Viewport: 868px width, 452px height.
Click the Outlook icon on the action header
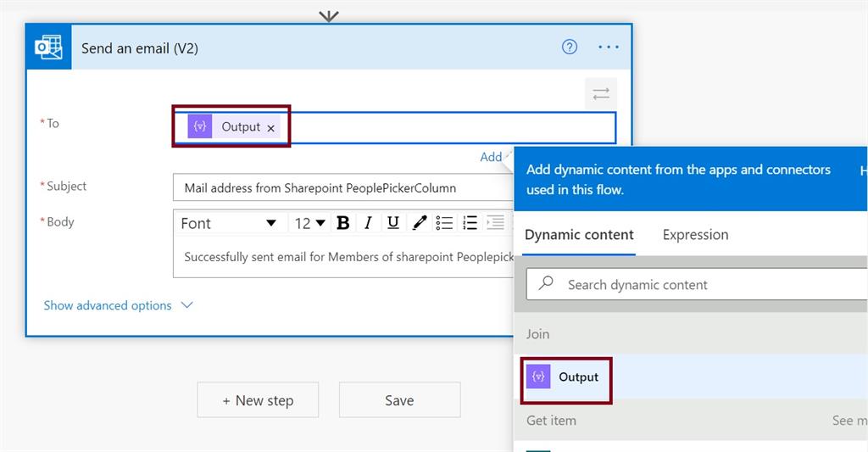pyautogui.click(x=48, y=47)
